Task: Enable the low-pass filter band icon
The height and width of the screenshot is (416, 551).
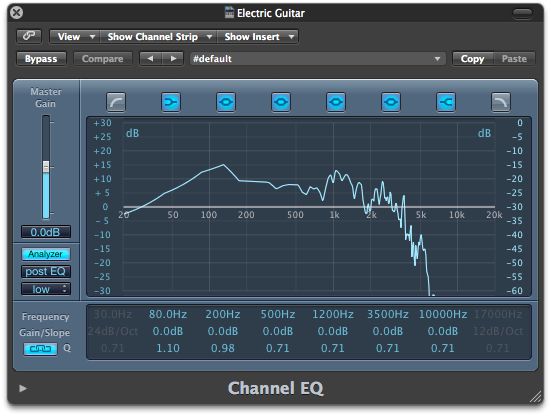Action: point(501,102)
